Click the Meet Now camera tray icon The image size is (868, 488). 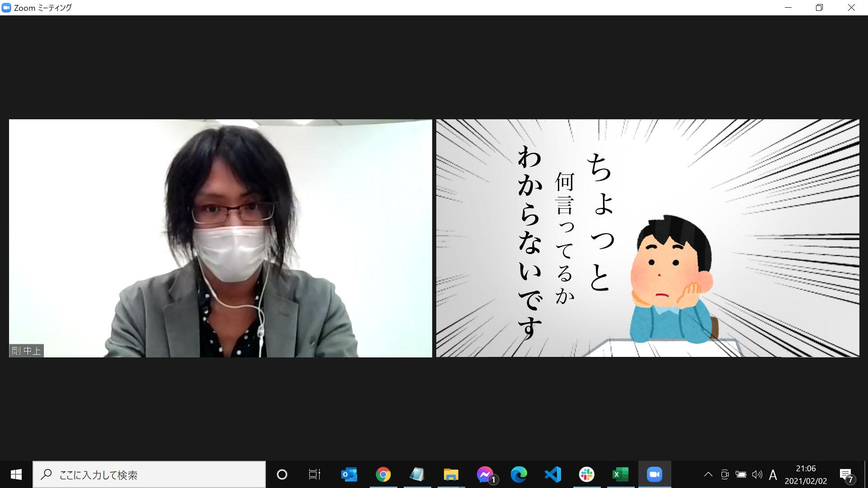pos(725,474)
